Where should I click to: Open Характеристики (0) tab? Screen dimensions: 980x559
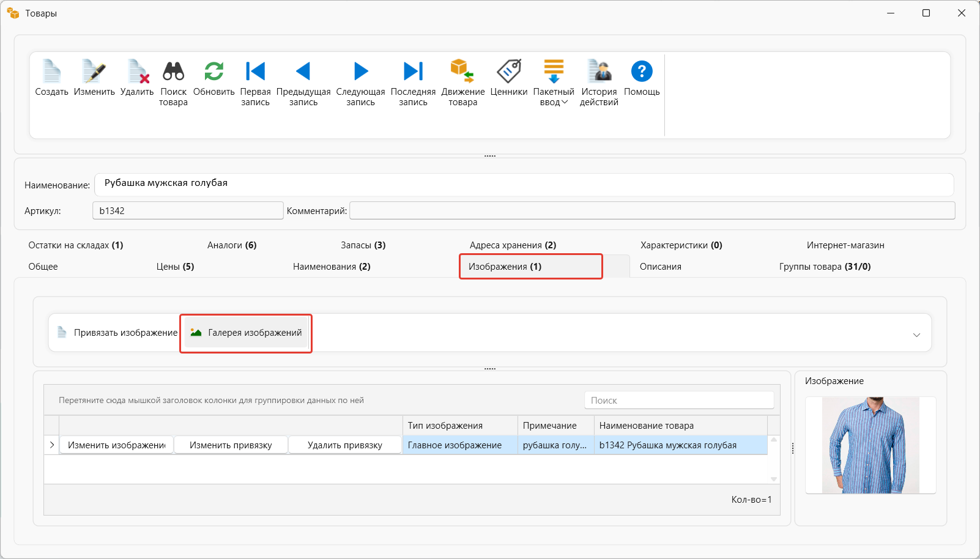pyautogui.click(x=681, y=245)
